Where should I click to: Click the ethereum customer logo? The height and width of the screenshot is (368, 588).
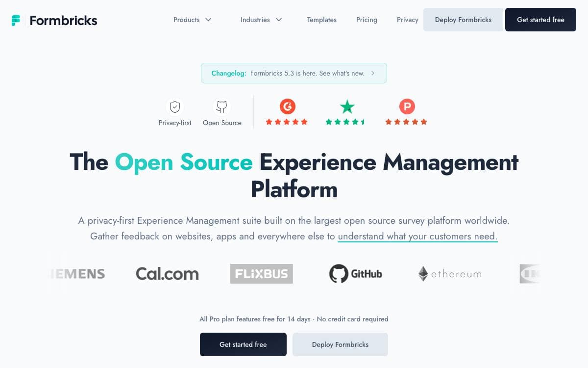(x=450, y=274)
